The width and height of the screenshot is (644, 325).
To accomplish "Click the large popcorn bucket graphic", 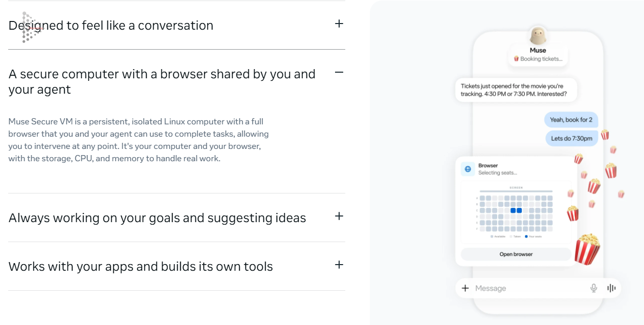I will [x=587, y=249].
